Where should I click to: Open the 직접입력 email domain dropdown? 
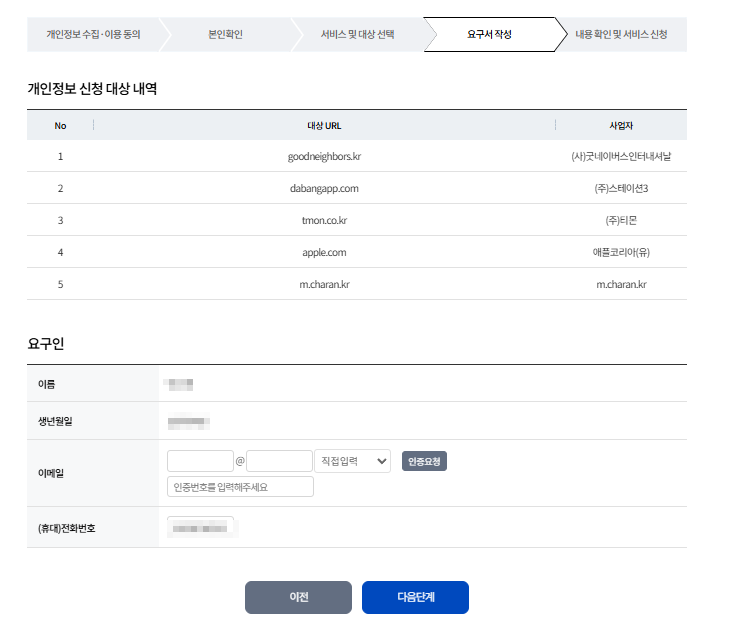click(x=352, y=461)
